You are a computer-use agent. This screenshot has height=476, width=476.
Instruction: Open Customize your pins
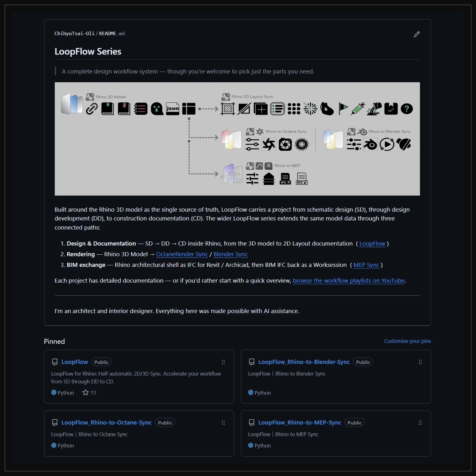point(407,341)
